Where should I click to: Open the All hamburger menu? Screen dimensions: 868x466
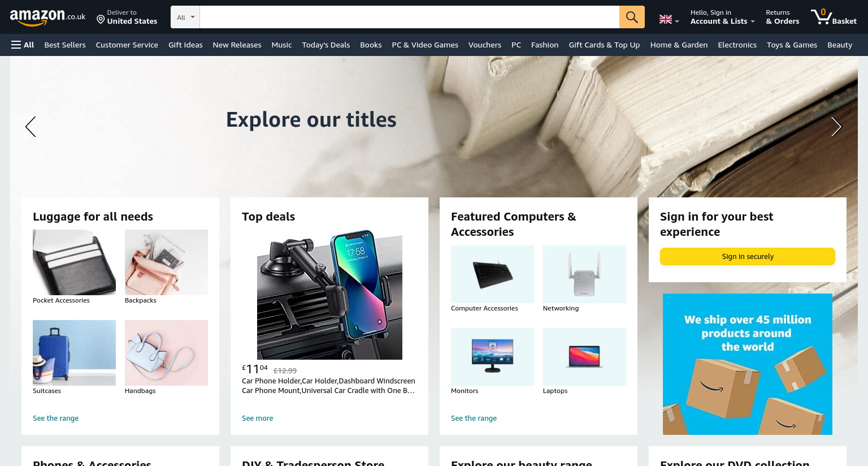click(x=23, y=45)
